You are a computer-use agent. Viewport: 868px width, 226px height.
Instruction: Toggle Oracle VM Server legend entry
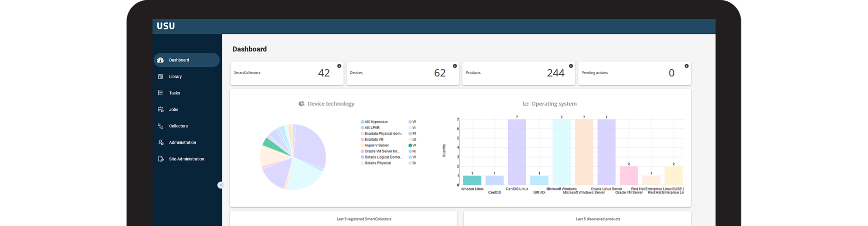tap(380, 151)
